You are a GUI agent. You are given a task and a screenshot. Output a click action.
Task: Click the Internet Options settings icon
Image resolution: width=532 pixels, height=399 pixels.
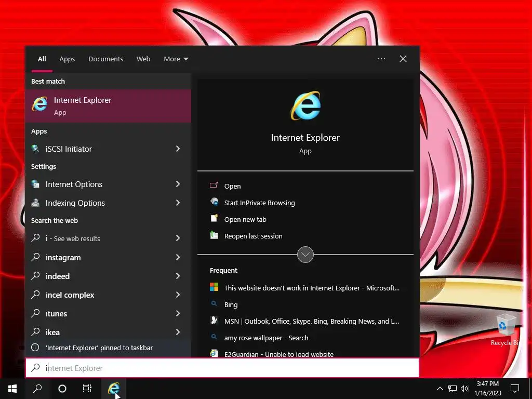35,184
